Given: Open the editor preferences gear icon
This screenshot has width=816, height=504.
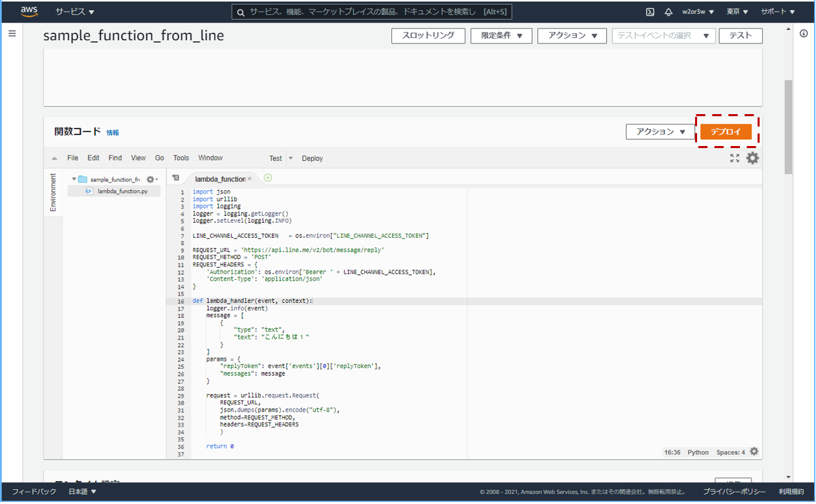Looking at the screenshot, I should [752, 158].
